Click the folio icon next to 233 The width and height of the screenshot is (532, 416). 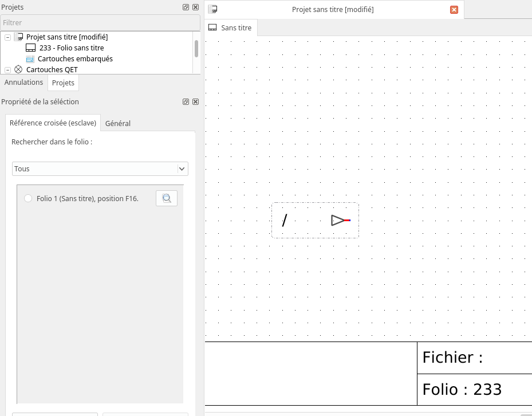tap(31, 48)
